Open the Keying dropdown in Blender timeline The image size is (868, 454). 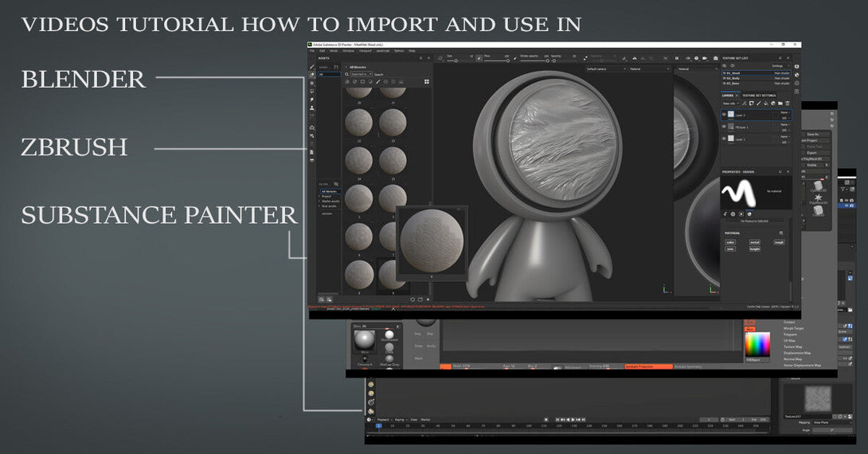[x=401, y=419]
